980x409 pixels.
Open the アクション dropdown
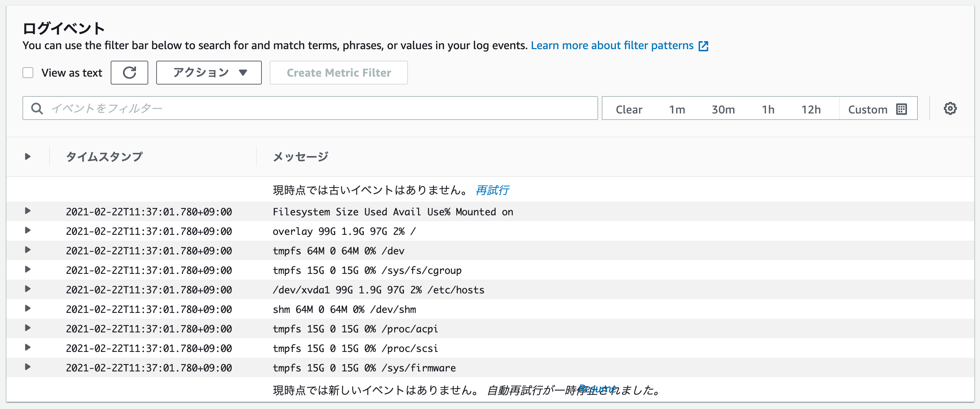(209, 72)
